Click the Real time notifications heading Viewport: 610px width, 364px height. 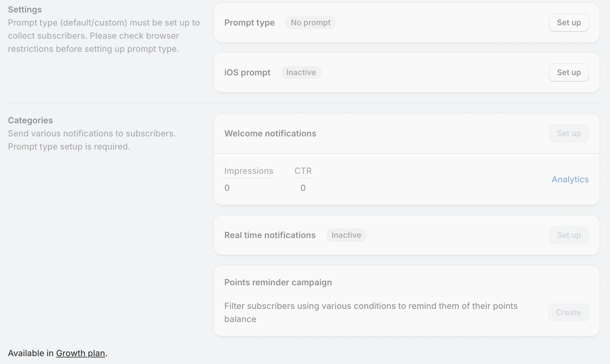(270, 235)
